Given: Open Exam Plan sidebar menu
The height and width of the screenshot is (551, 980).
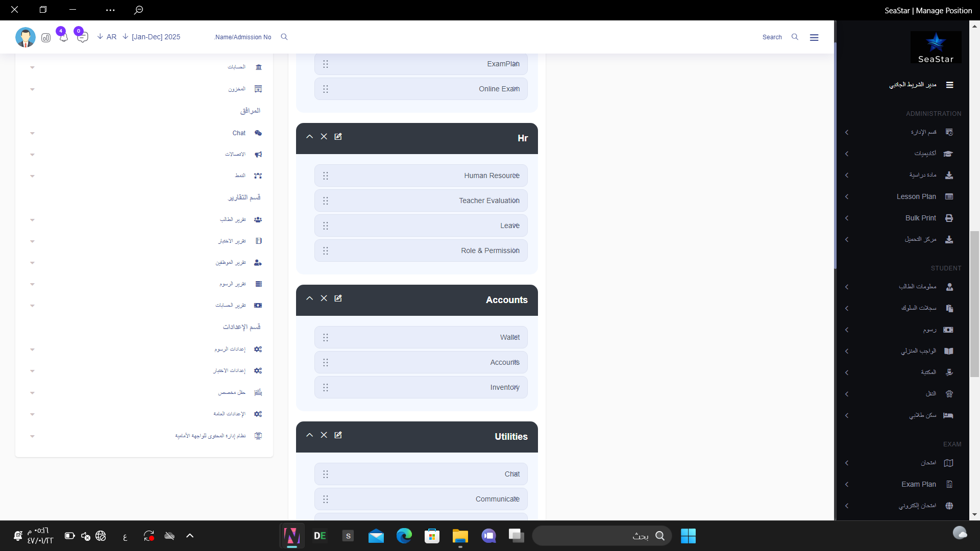Looking at the screenshot, I should click(x=918, y=484).
